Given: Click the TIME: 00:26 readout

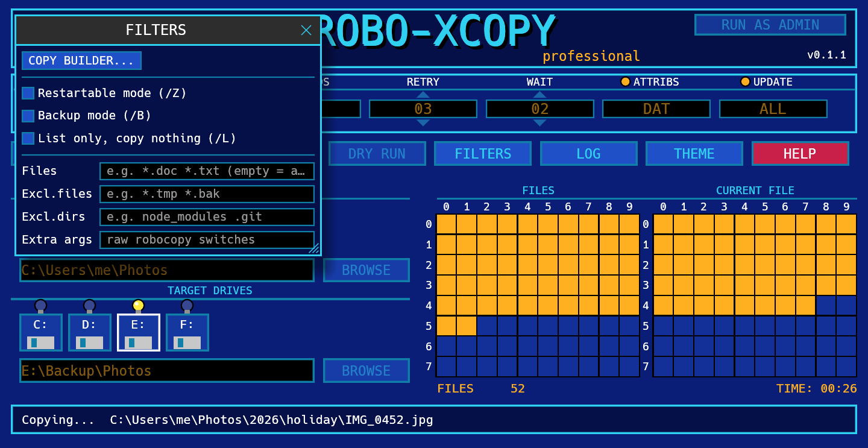Looking at the screenshot, I should pyautogui.click(x=816, y=389).
